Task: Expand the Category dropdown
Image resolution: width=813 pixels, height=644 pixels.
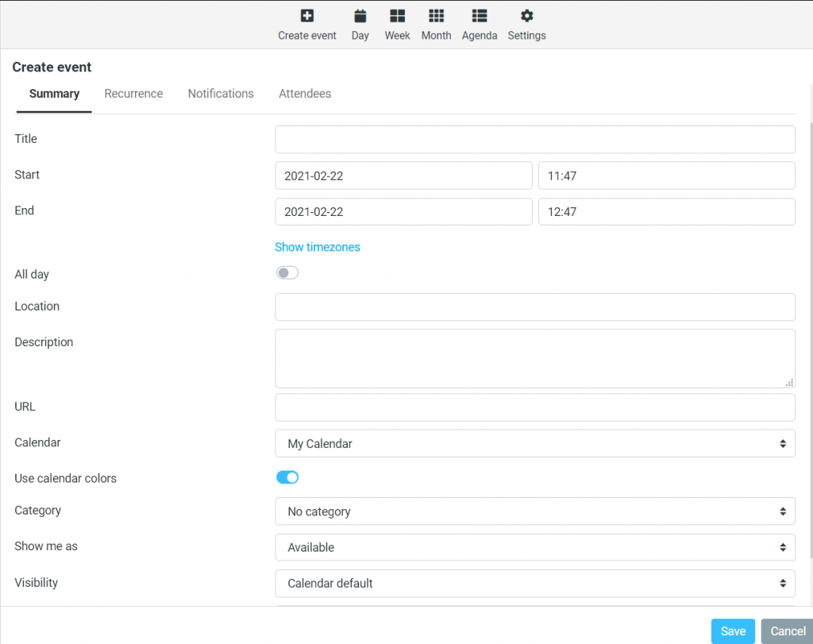Action: [535, 511]
